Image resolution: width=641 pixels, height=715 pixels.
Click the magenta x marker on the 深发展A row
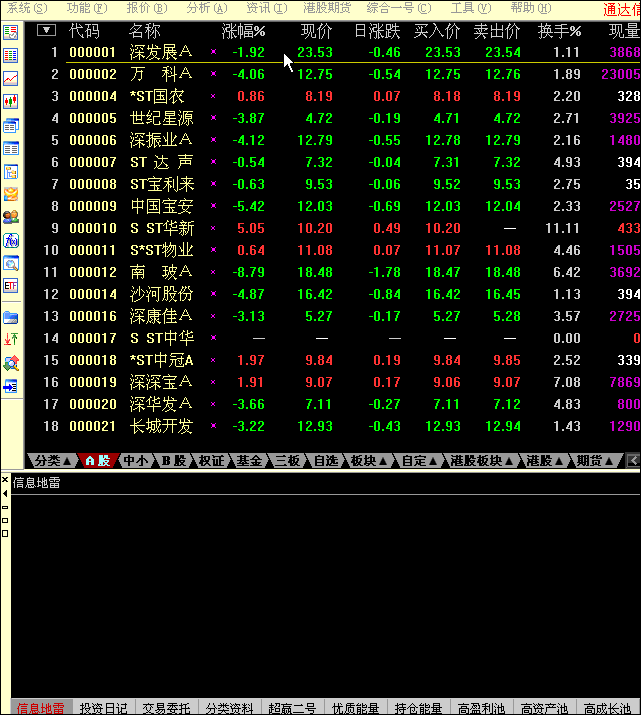(213, 52)
